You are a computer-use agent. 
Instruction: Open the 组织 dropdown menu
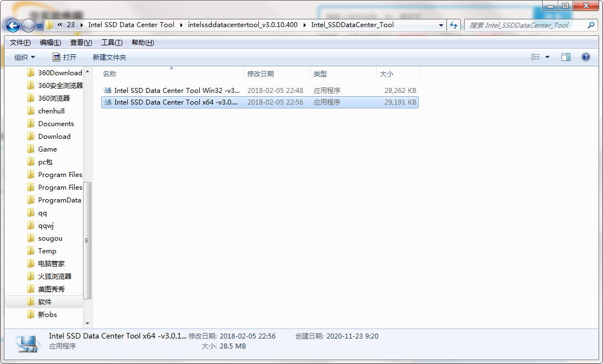(x=24, y=58)
